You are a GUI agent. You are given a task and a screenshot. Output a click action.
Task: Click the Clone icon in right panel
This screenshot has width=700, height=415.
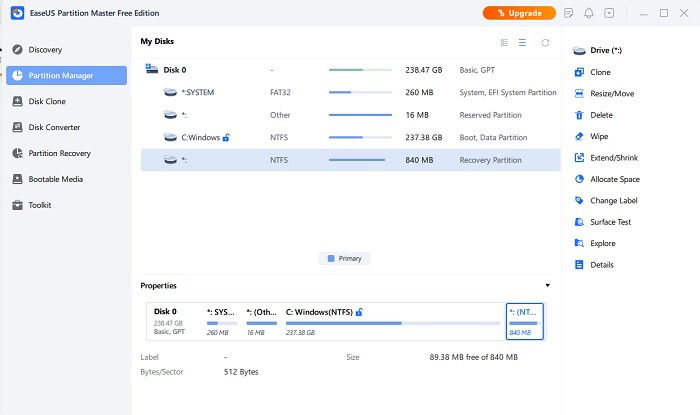[x=579, y=72]
